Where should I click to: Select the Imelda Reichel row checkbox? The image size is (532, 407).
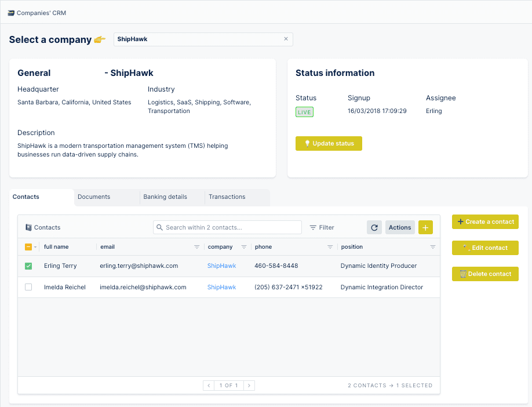[x=28, y=287]
